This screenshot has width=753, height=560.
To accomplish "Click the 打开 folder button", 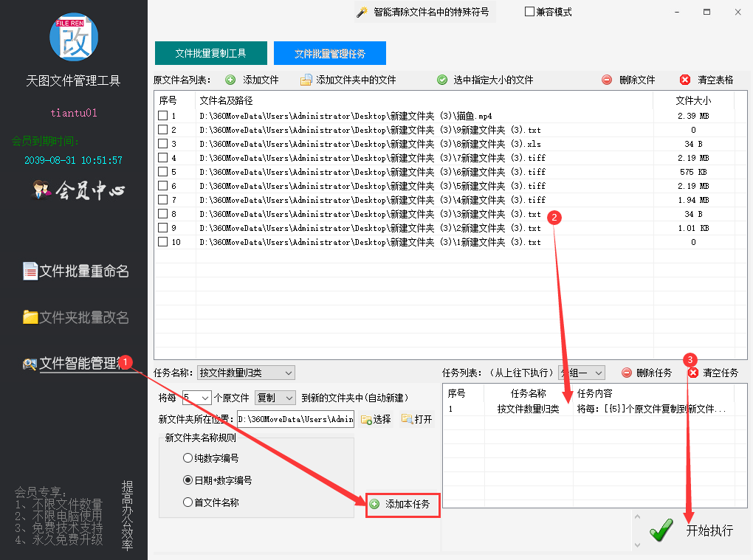I will pos(417,419).
